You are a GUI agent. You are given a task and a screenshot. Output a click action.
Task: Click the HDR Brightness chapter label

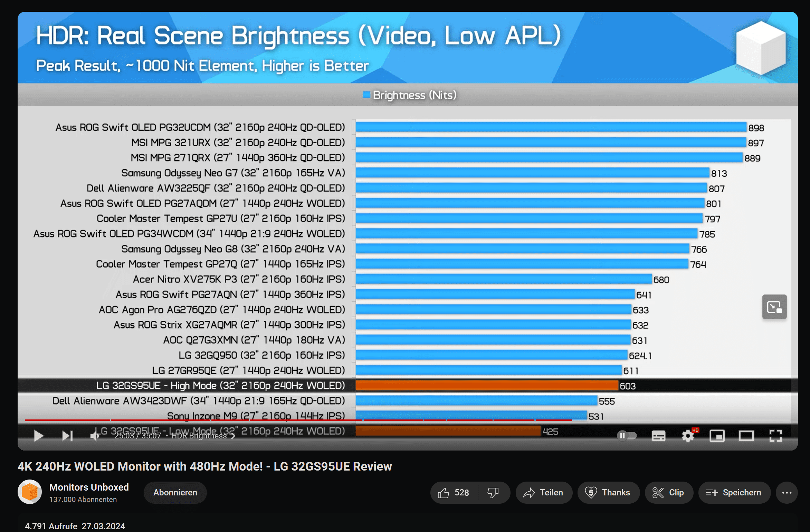(199, 436)
